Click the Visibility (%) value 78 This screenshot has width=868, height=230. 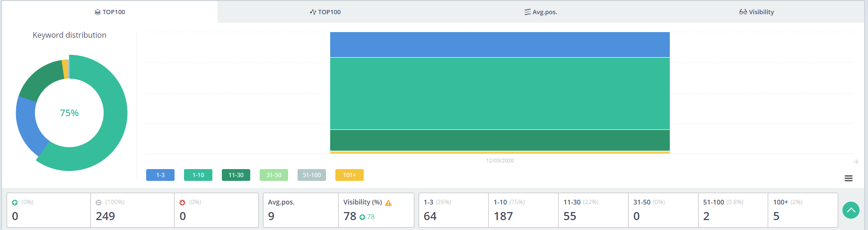(x=350, y=216)
